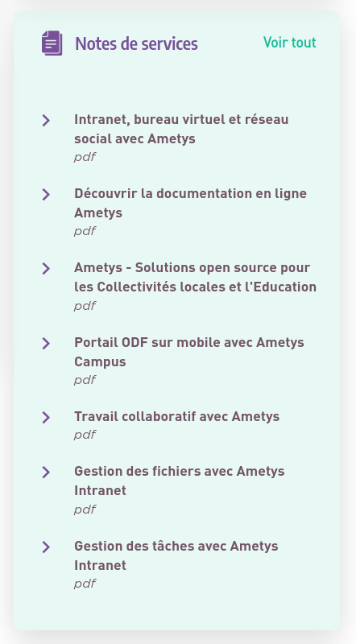Click chevron next to Gestion des tâches item

(46, 547)
